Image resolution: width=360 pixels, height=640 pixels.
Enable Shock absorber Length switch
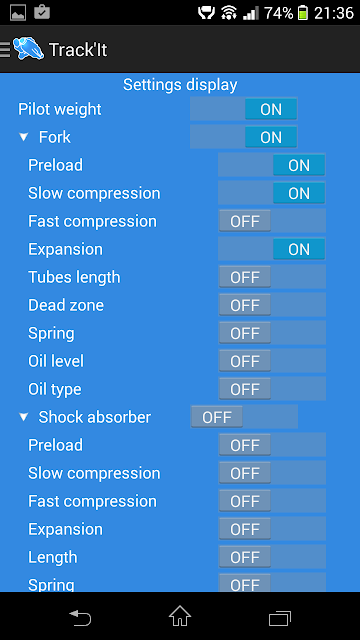click(x=272, y=557)
